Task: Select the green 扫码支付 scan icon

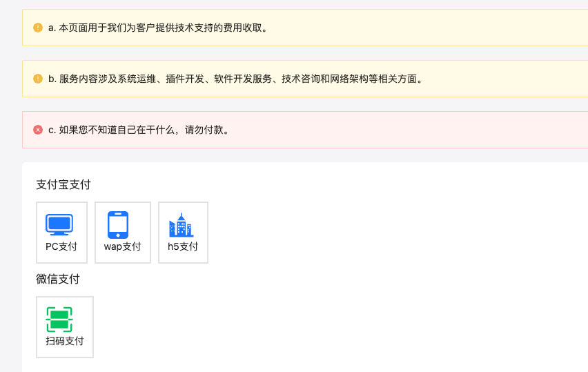Action: pyautogui.click(x=59, y=319)
